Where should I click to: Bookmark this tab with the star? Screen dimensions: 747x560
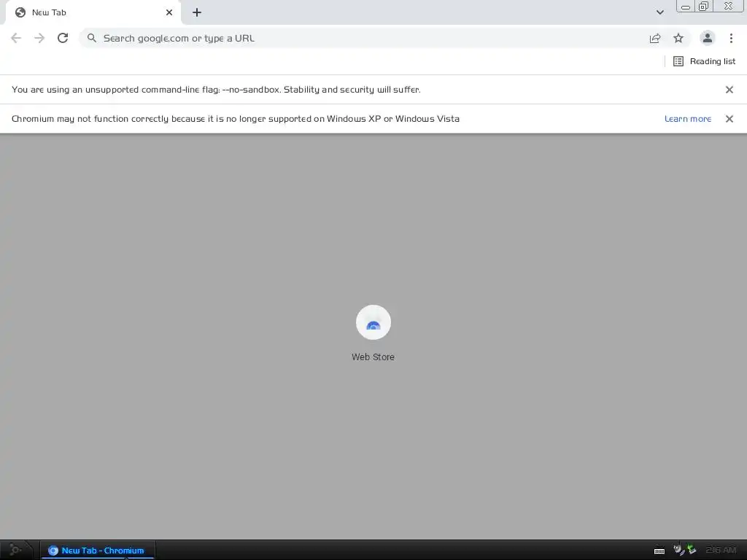[678, 38]
